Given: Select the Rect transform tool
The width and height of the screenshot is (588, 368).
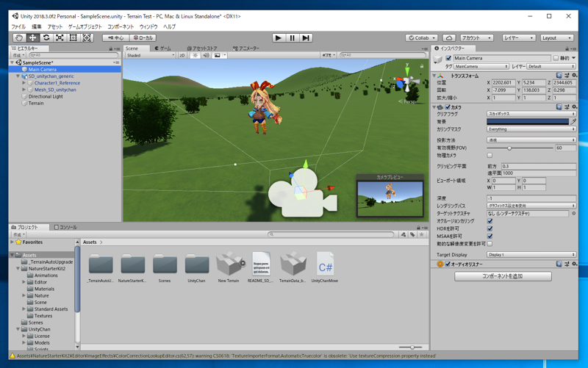Looking at the screenshot, I should click(x=73, y=38).
